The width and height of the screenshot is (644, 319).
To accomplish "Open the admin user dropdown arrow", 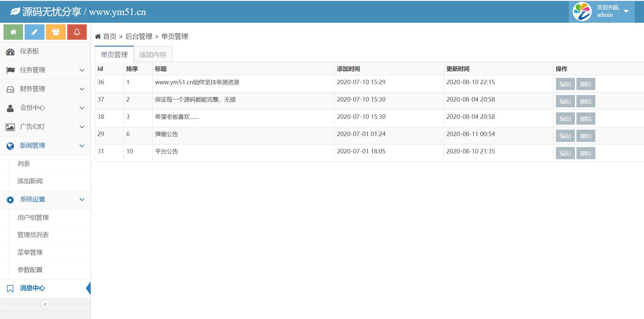I will click(x=626, y=11).
